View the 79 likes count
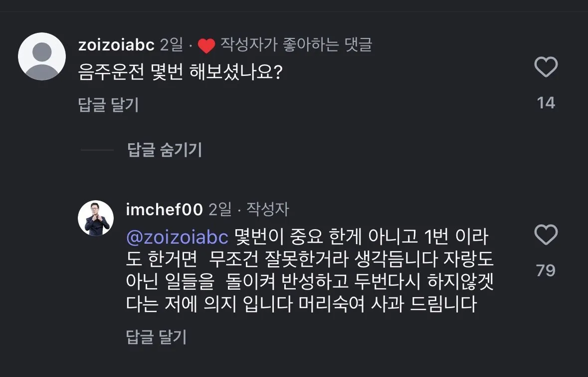 tap(546, 270)
